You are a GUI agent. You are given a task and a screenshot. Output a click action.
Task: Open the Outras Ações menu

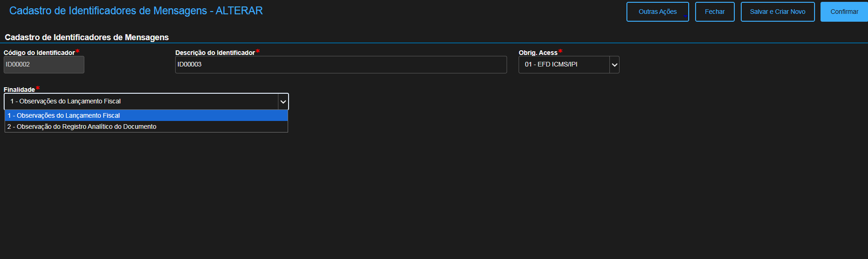coord(657,12)
